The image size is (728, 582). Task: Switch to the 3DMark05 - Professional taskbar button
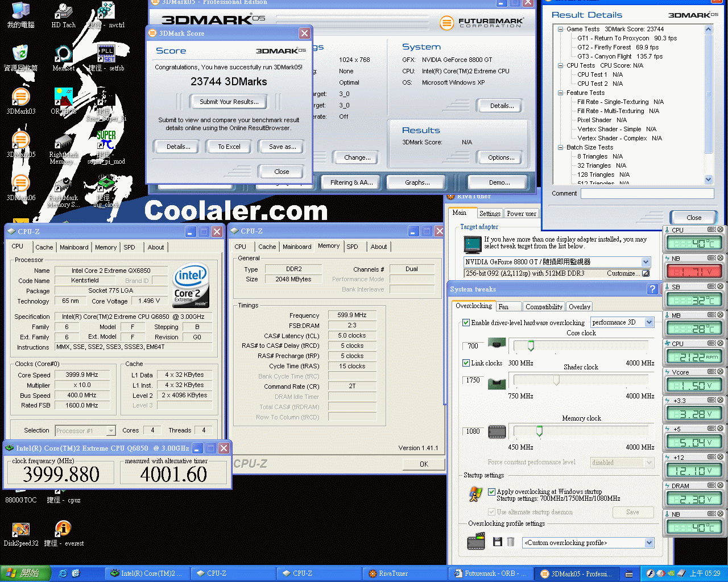tap(577, 573)
